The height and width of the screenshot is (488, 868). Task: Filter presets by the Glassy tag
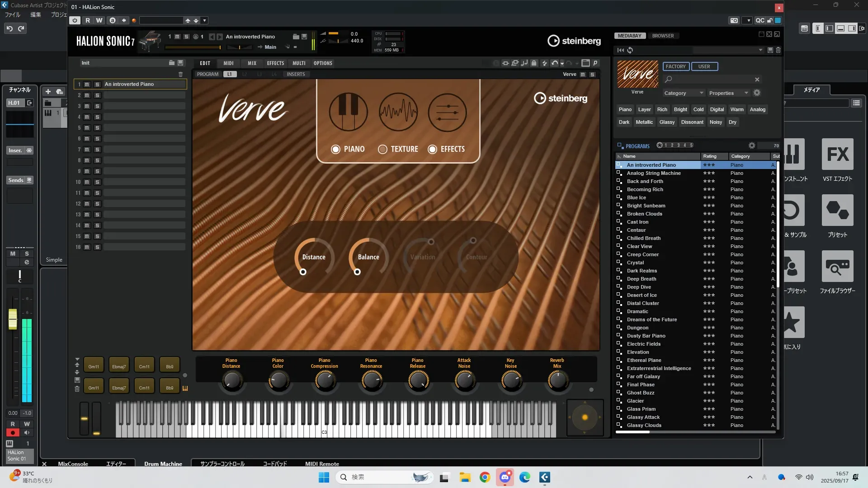click(666, 122)
